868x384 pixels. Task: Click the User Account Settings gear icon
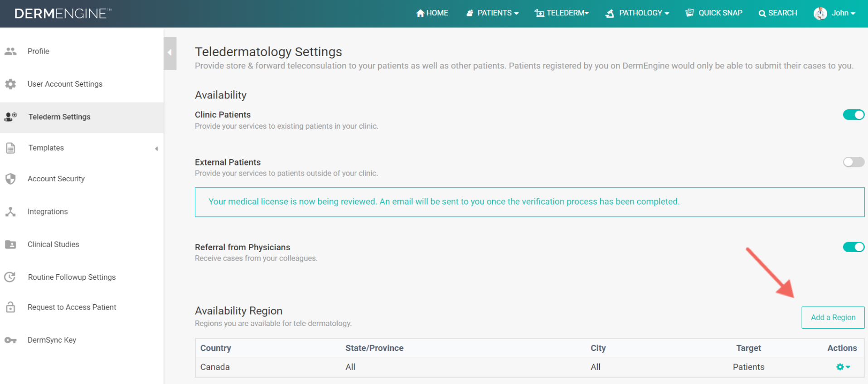coord(10,84)
